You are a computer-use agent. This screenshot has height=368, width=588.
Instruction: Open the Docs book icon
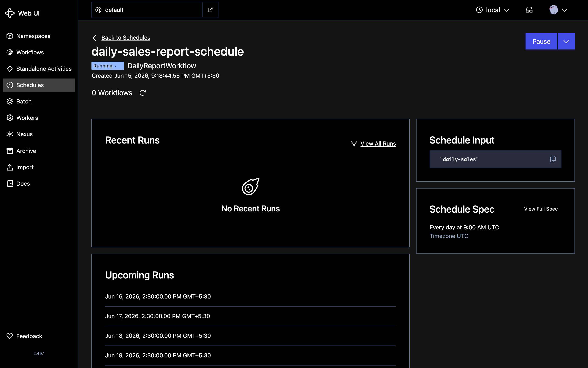click(x=10, y=184)
